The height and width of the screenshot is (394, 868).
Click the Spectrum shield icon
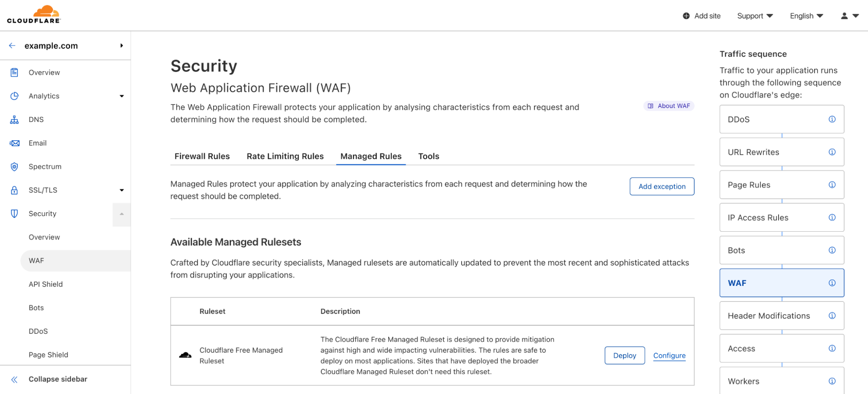click(x=14, y=167)
